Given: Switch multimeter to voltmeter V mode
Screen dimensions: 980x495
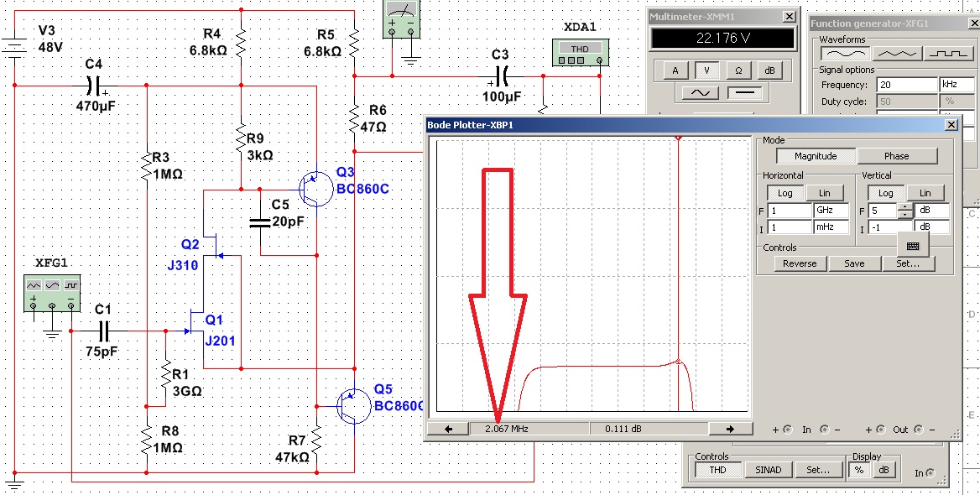Looking at the screenshot, I should [x=706, y=70].
